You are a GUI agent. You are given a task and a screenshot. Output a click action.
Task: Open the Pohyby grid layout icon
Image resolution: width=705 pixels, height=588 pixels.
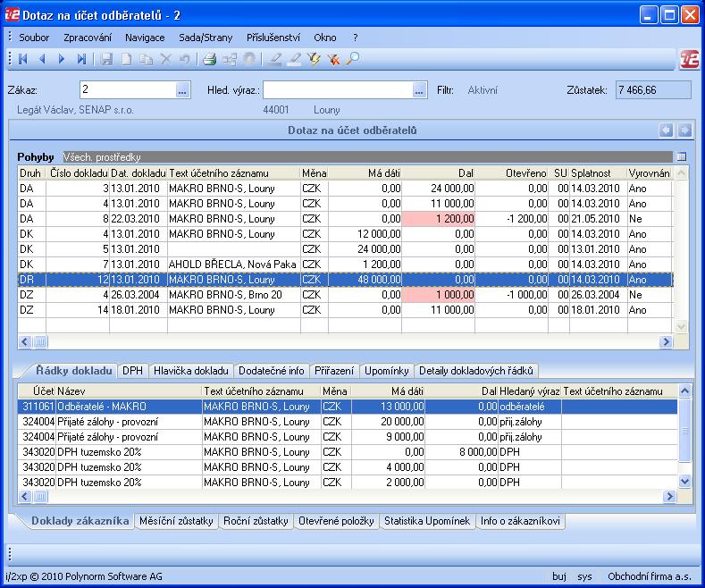pyautogui.click(x=682, y=157)
